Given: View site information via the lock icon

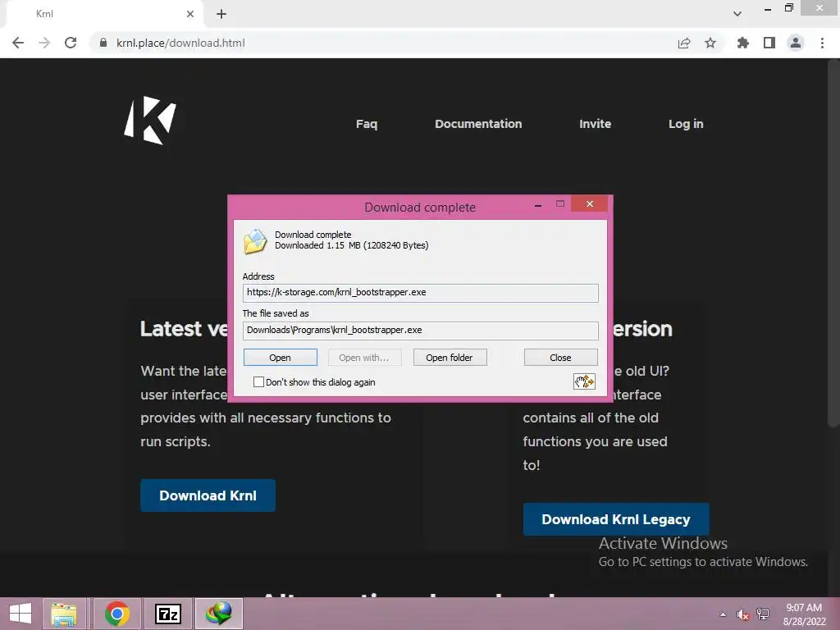Looking at the screenshot, I should pyautogui.click(x=103, y=43).
